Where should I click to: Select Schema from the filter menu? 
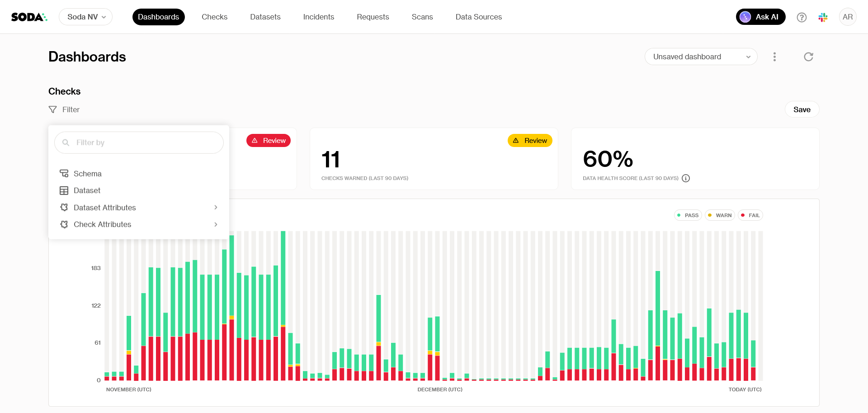[x=88, y=174]
